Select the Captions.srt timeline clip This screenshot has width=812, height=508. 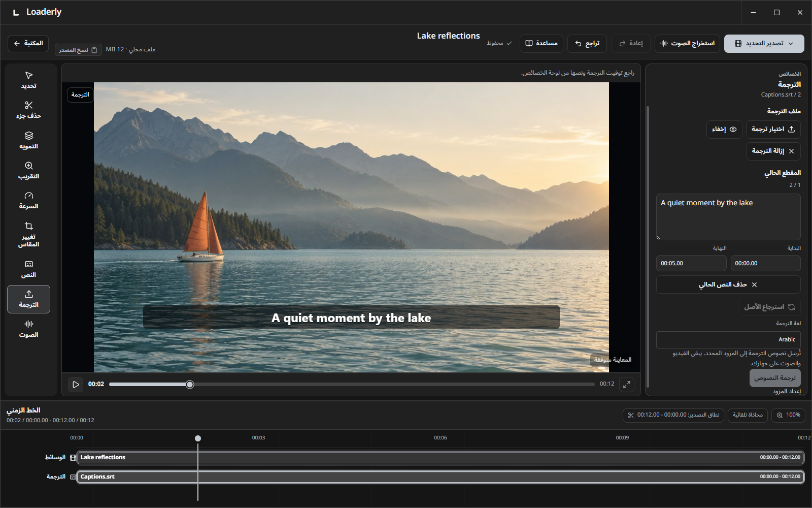pos(440,477)
